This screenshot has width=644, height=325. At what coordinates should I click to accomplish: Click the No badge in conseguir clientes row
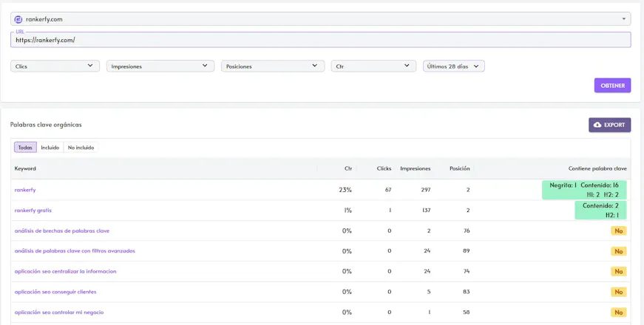coord(619,292)
